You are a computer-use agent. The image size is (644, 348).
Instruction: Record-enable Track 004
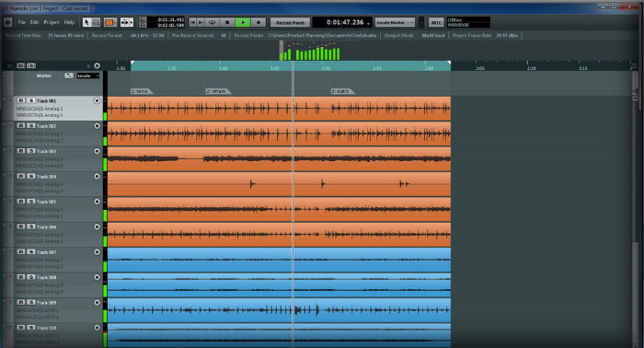pyautogui.click(x=97, y=176)
